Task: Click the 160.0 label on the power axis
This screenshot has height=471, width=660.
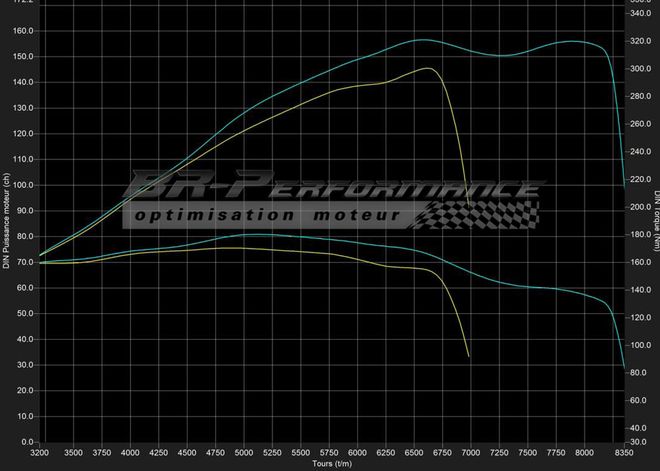Action: (22, 31)
